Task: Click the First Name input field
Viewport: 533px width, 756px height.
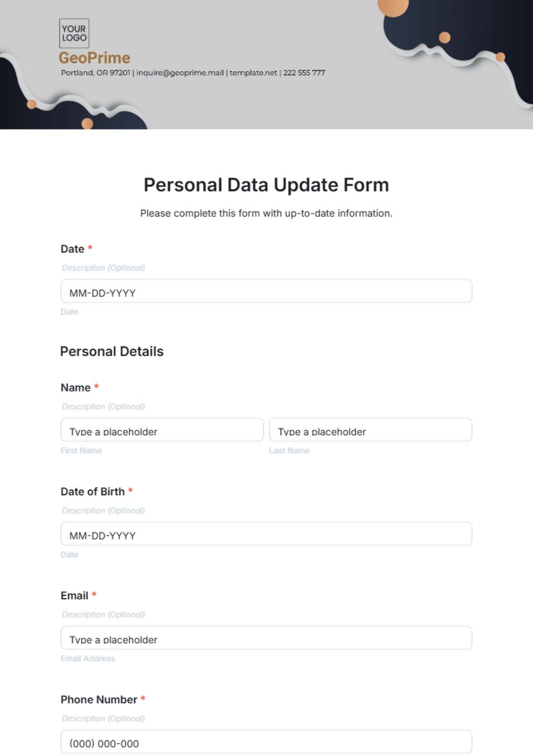Action: point(162,430)
